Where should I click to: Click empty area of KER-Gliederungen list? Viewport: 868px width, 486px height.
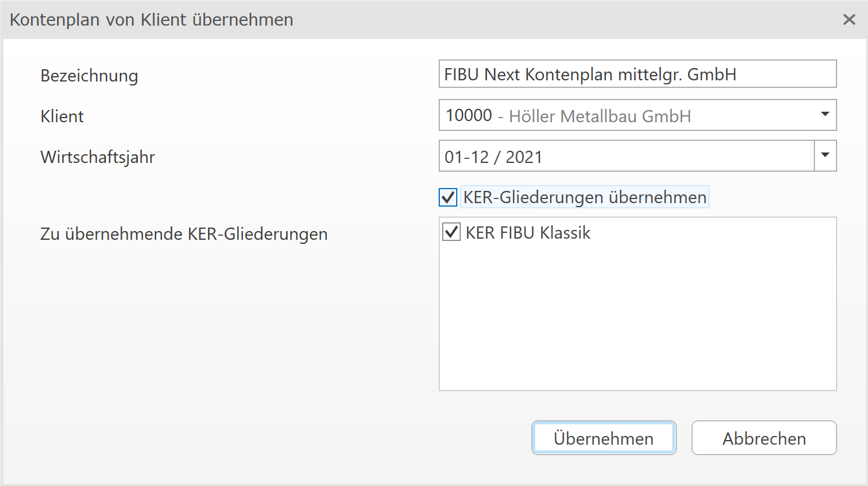tap(637, 326)
